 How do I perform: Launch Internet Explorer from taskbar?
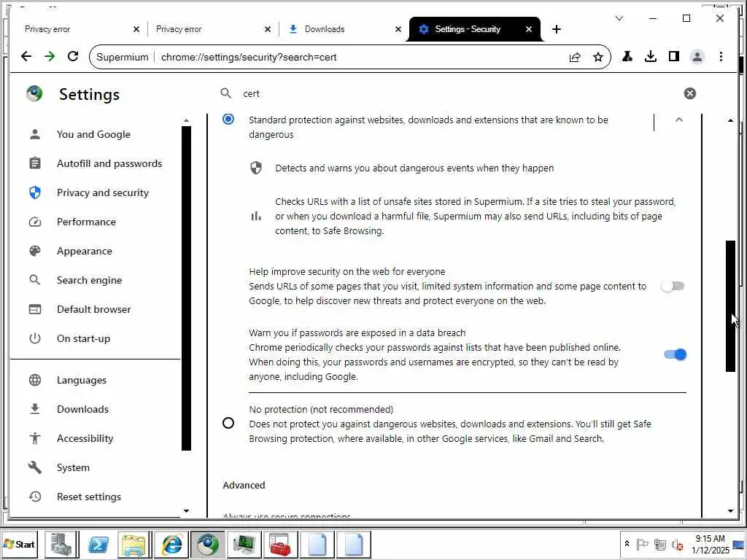pos(171,544)
